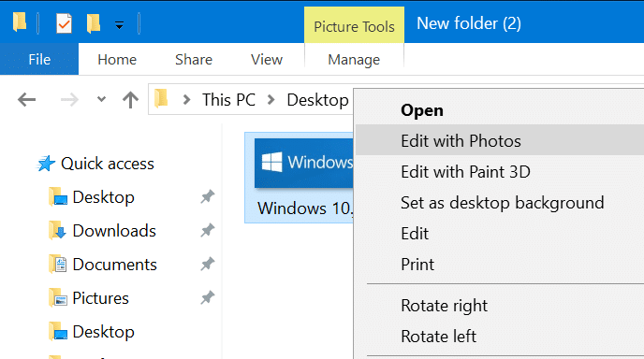Open Documents in navigation pane
The image size is (644, 359).
(114, 265)
